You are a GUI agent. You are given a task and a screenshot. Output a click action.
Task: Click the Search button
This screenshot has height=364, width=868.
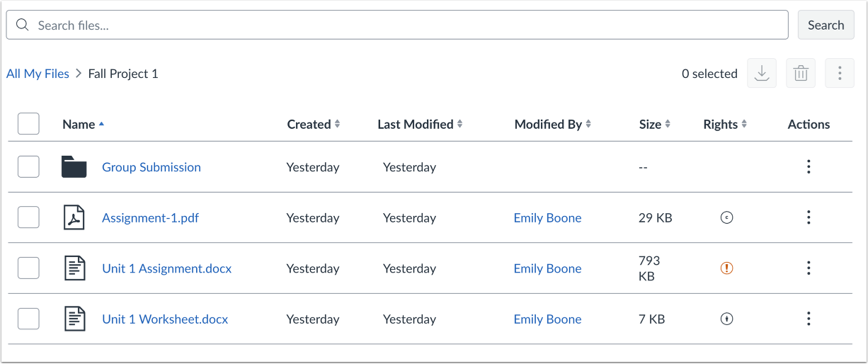click(x=826, y=25)
